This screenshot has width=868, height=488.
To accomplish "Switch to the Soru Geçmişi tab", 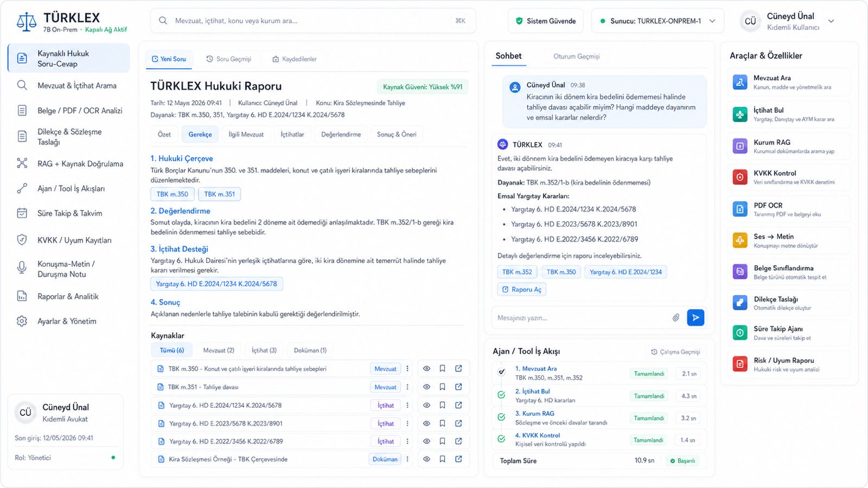I will (228, 59).
